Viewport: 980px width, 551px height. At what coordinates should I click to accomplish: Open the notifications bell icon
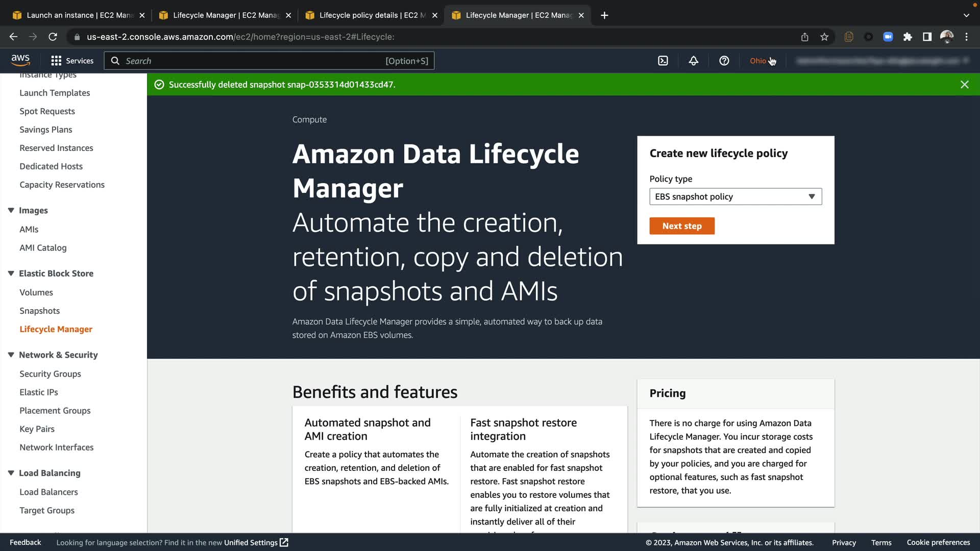click(693, 61)
